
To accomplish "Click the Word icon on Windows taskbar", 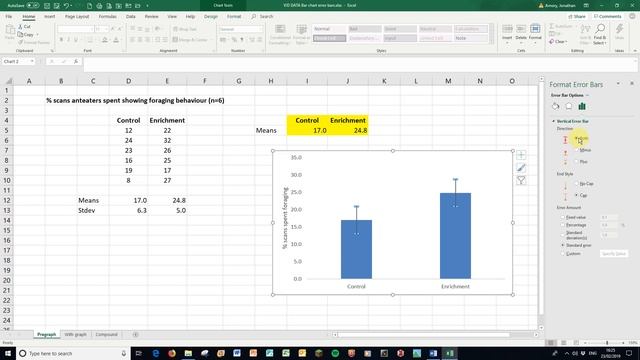I will pos(433,353).
